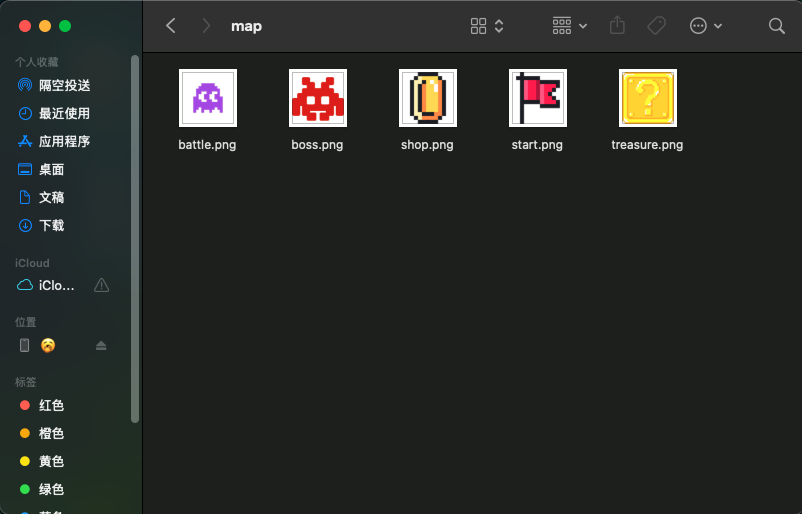Go back with the left chevron button
Viewport: 802px width, 514px height.
171,26
